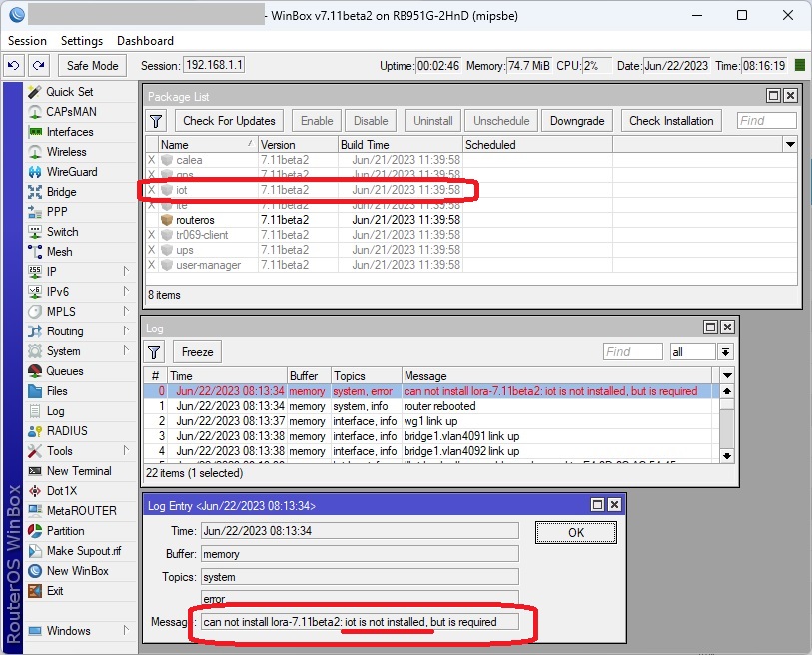Launch New Terminal via its icon
This screenshot has width=812, height=655.
[35, 471]
